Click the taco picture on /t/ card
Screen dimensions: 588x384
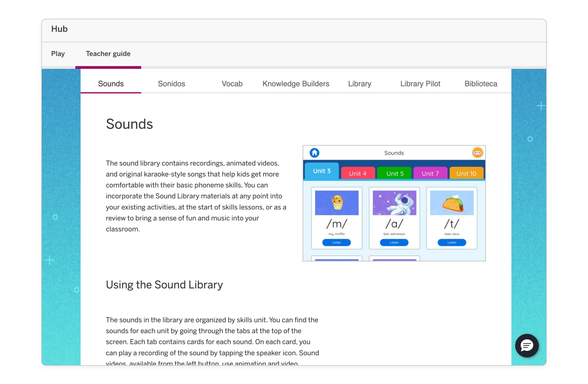pyautogui.click(x=452, y=203)
